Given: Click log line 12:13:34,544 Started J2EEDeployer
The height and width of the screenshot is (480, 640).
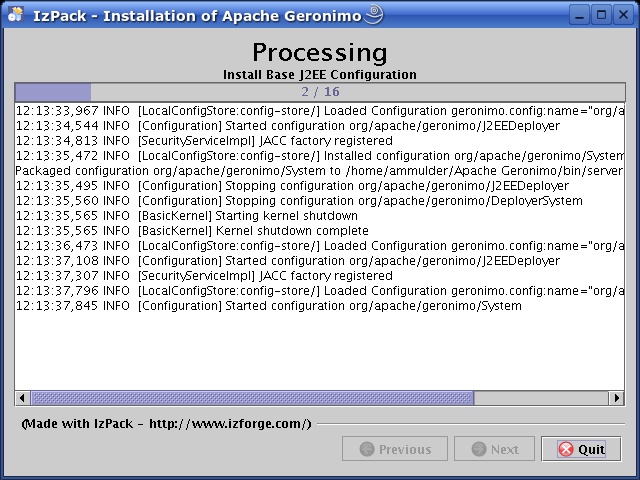Looking at the screenshot, I should (288, 126).
